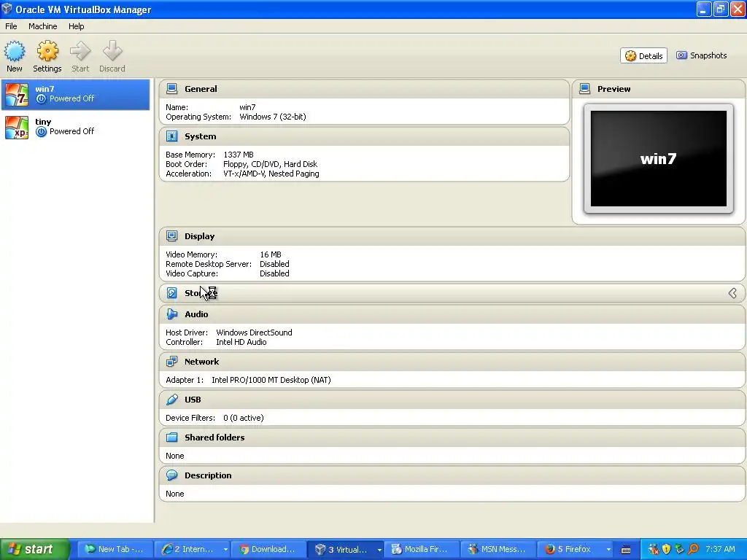Open the File menu
The width and height of the screenshot is (747, 560).
pyautogui.click(x=11, y=26)
